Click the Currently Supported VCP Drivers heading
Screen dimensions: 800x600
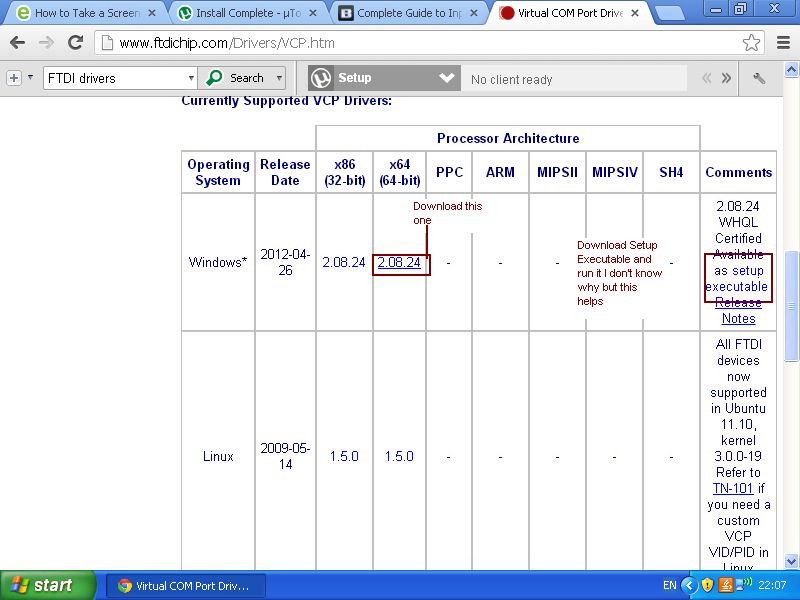coord(287,101)
